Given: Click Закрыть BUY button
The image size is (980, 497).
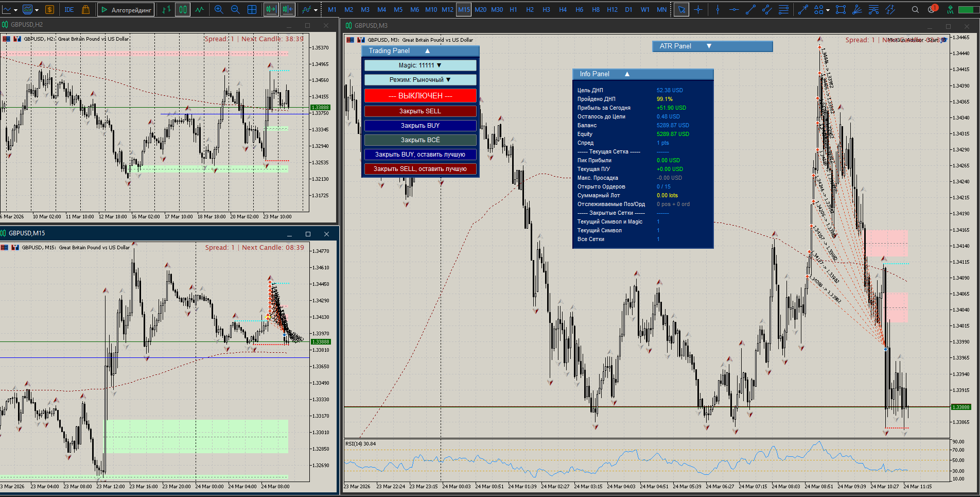Looking at the screenshot, I should pos(421,126).
